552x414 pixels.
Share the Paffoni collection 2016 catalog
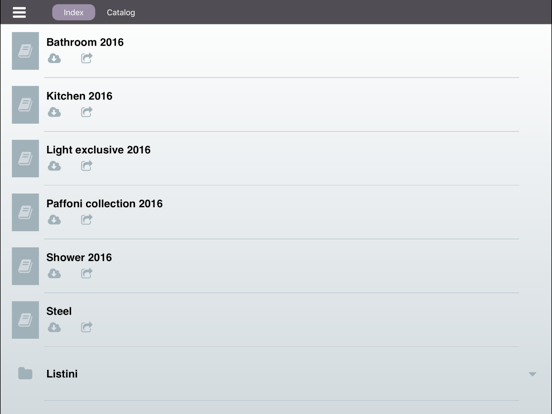(87, 219)
